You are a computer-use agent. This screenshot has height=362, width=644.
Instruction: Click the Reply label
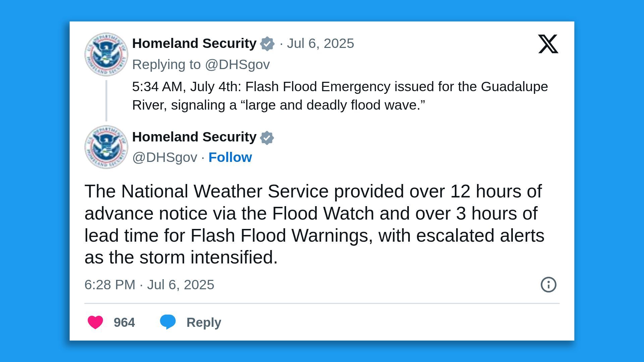203,322
